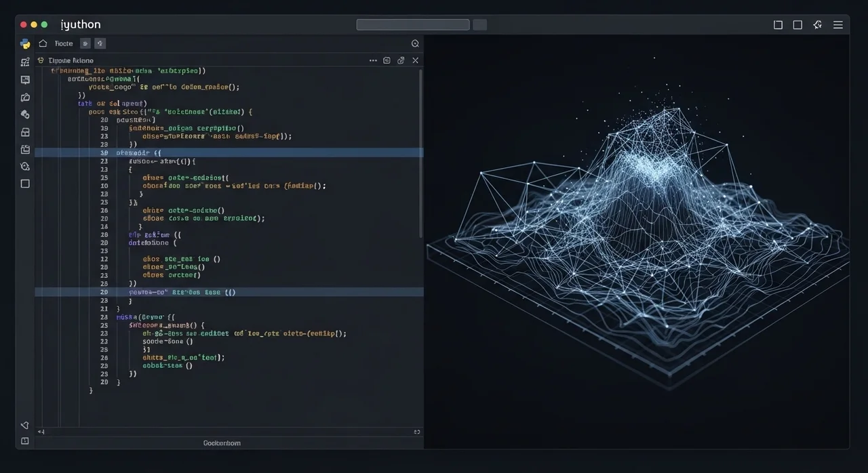Open the Home icon in the toolbar

click(43, 43)
